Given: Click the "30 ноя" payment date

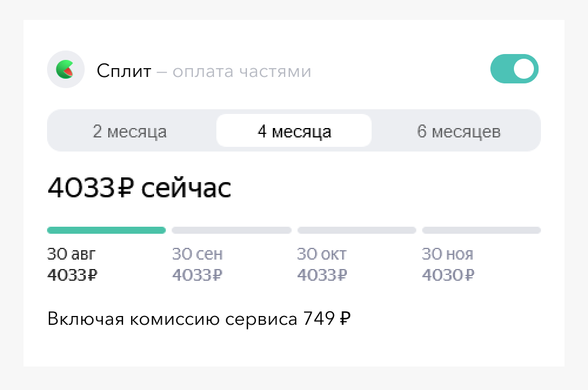Looking at the screenshot, I should pyautogui.click(x=447, y=254).
